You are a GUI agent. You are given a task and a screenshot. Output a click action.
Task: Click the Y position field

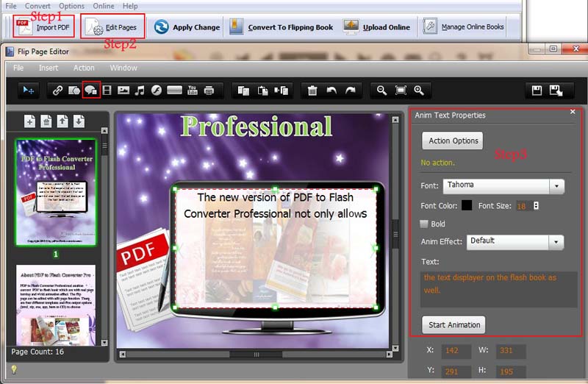click(456, 371)
